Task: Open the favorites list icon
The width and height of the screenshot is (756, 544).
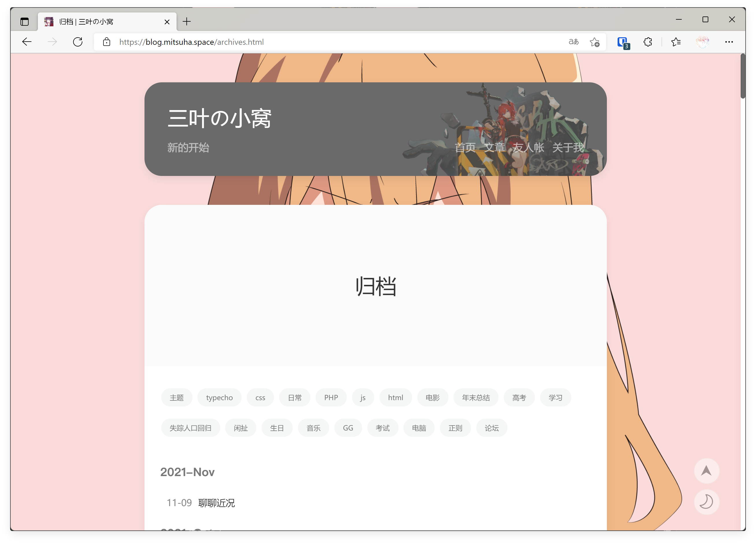Action: (676, 42)
